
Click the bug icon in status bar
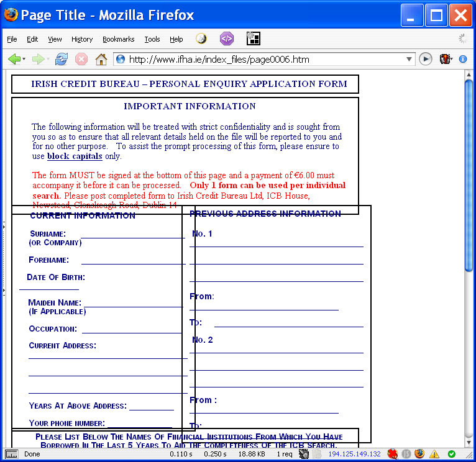(x=304, y=454)
